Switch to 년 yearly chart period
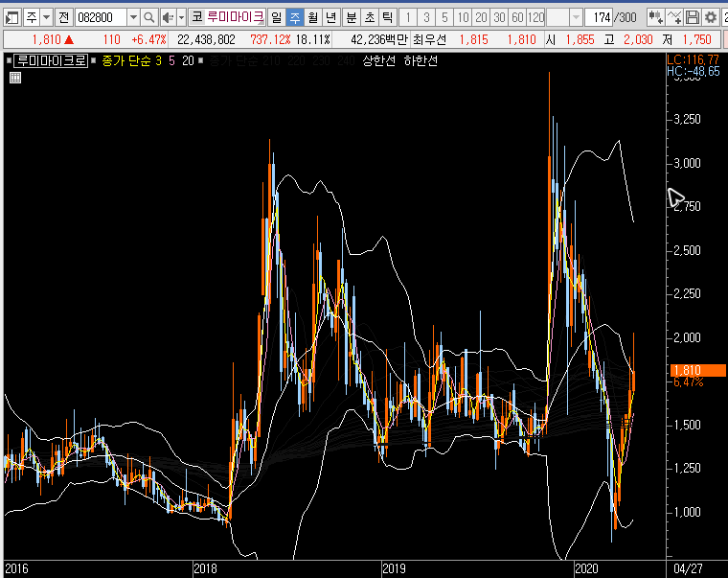Viewport: 728px width, 578px height. 330,18
